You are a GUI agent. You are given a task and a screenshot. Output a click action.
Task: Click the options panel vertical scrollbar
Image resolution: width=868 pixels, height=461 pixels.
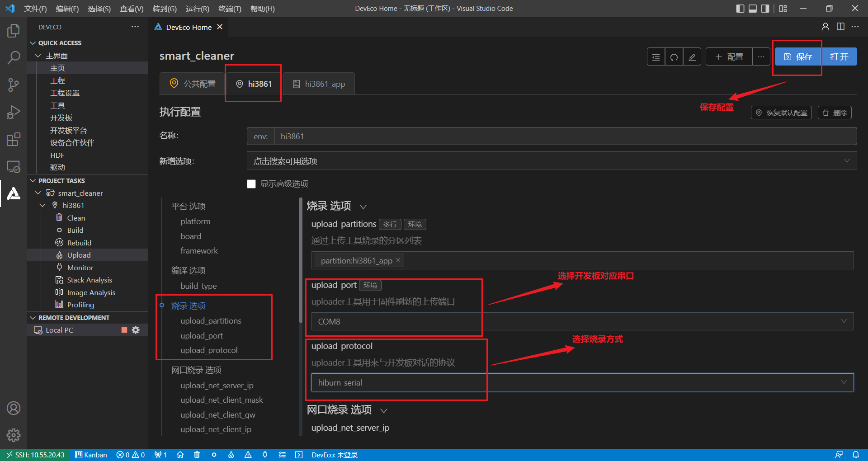pos(301,260)
